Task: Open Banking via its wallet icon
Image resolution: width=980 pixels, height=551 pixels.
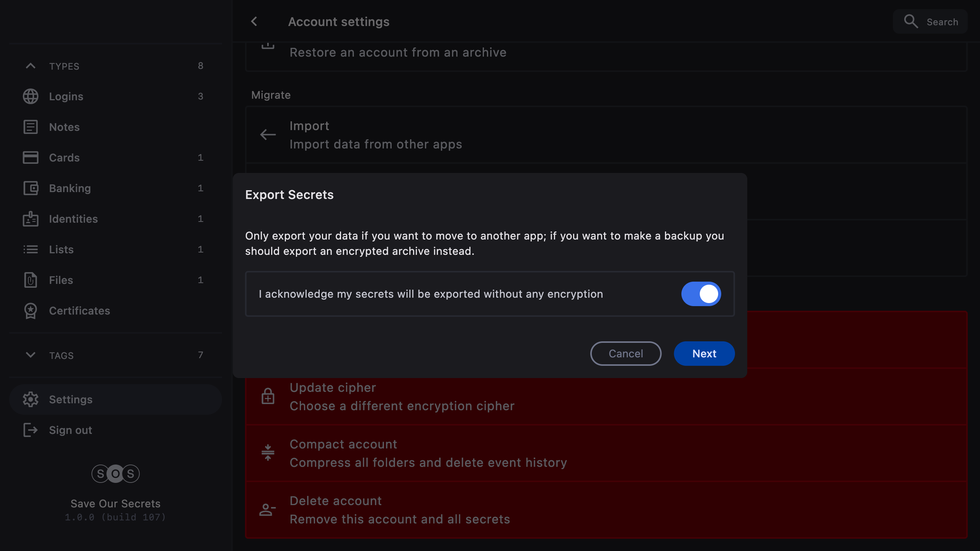Action: tap(31, 188)
